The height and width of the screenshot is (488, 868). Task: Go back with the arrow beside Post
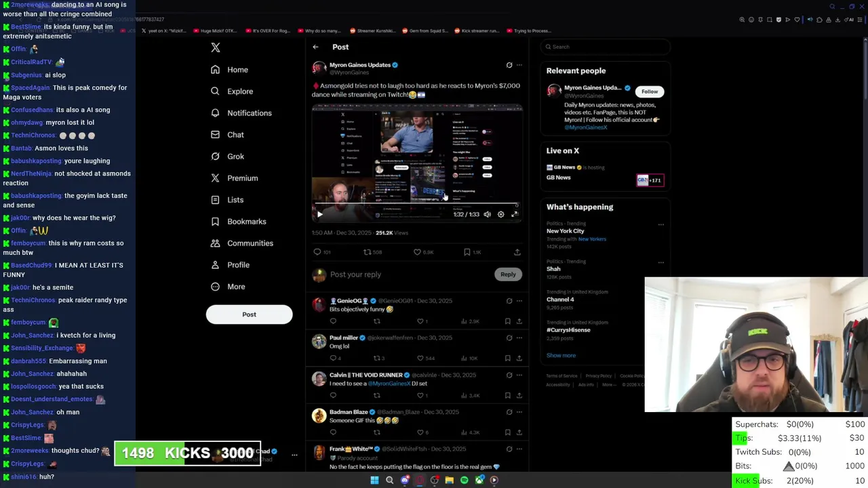click(315, 47)
